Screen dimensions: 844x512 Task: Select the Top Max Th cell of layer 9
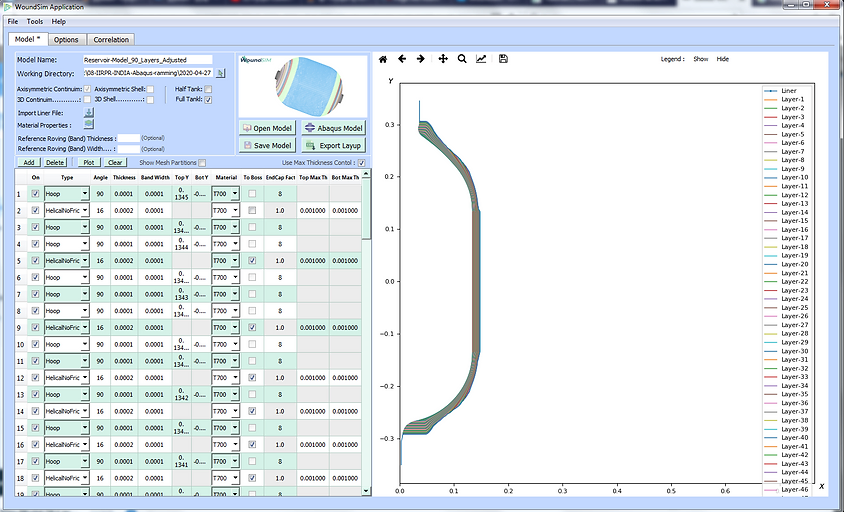(x=313, y=327)
